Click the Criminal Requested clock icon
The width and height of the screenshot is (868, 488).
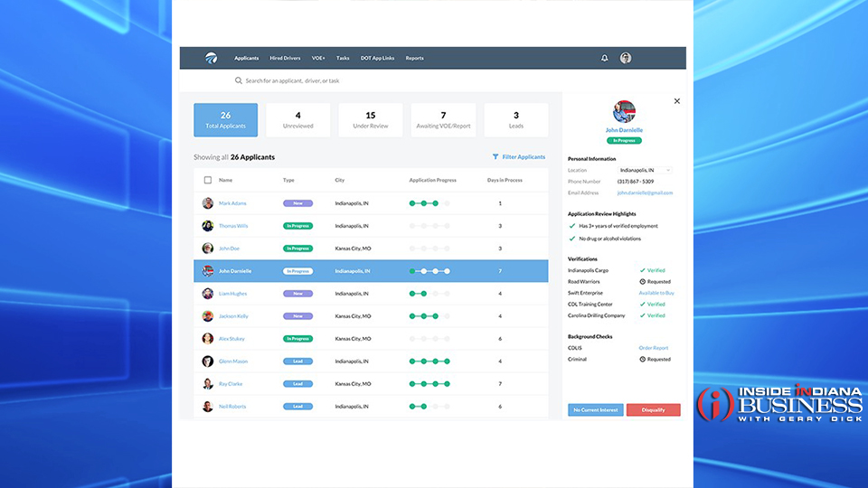pos(643,359)
